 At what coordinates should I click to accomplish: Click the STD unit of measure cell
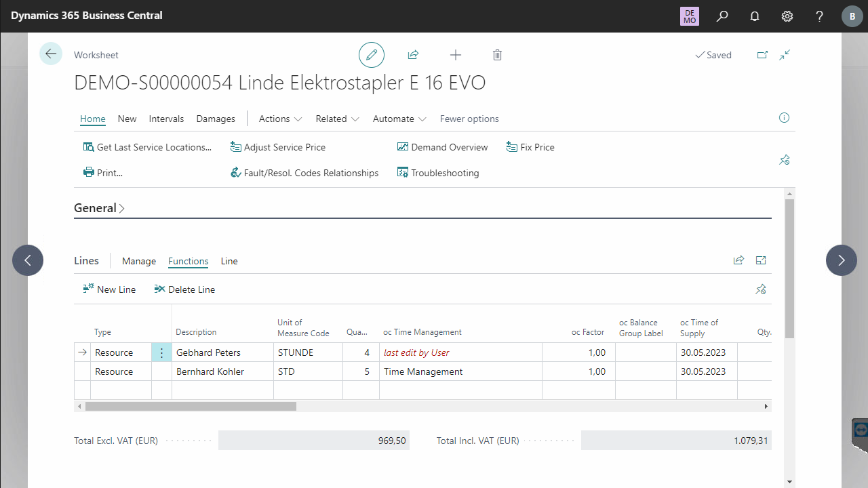click(308, 371)
